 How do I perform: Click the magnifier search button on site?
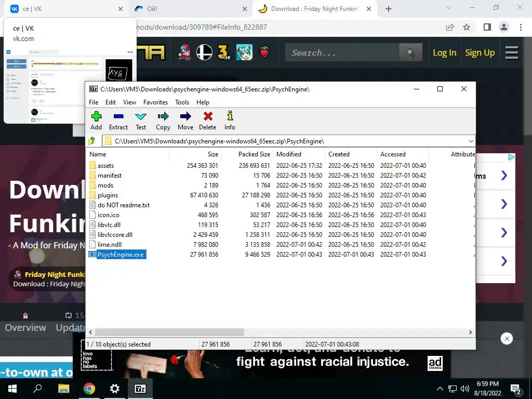(410, 52)
